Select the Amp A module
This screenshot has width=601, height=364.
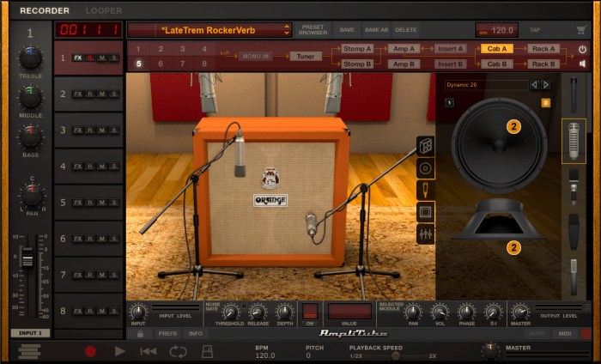(x=404, y=49)
